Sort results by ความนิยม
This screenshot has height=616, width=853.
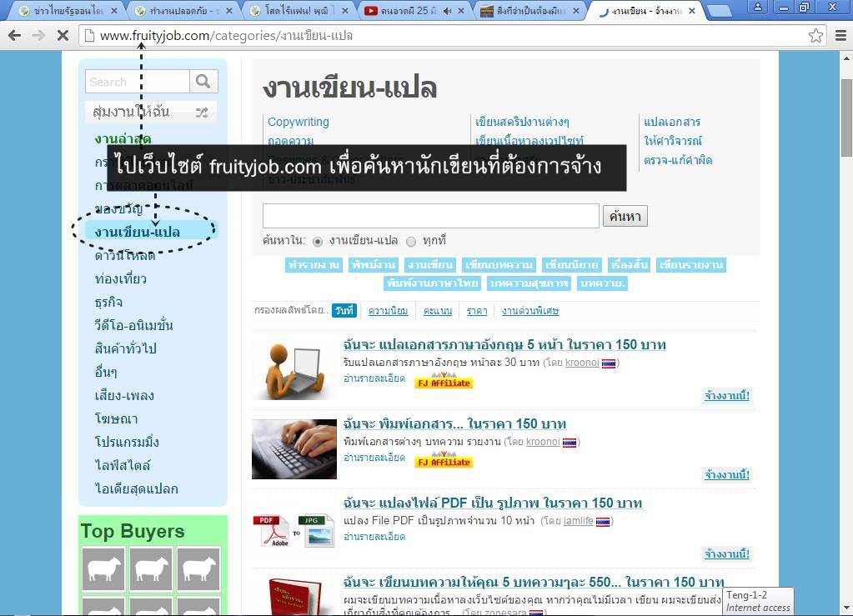pyautogui.click(x=388, y=311)
